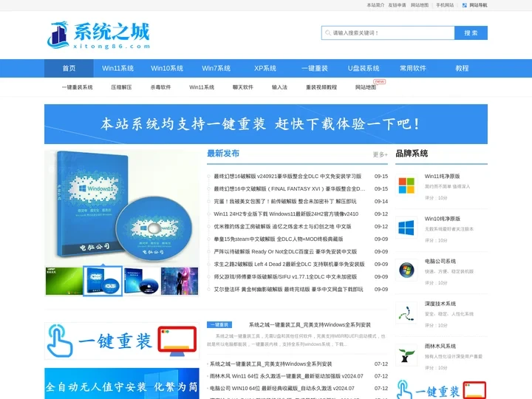Screen dimensions: 532x399
Task: Open 雨林木风系统 tree logo icon
Action: [x=406, y=355]
